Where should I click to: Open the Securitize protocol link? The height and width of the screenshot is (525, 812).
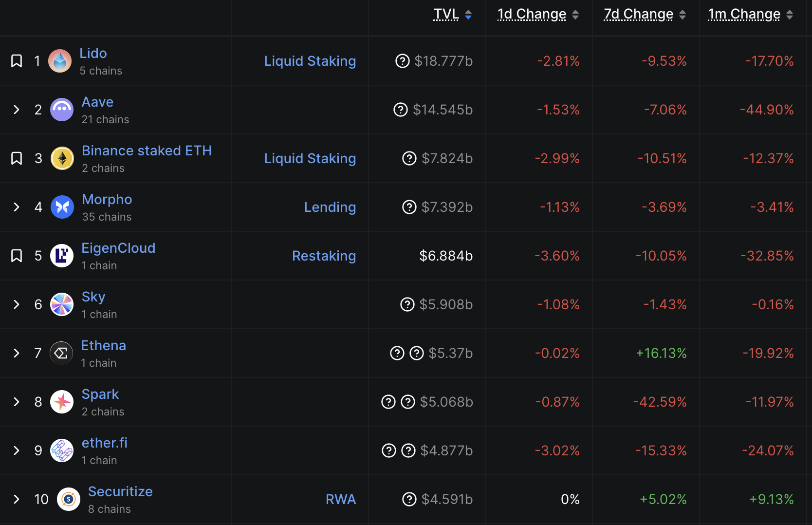tap(120, 491)
